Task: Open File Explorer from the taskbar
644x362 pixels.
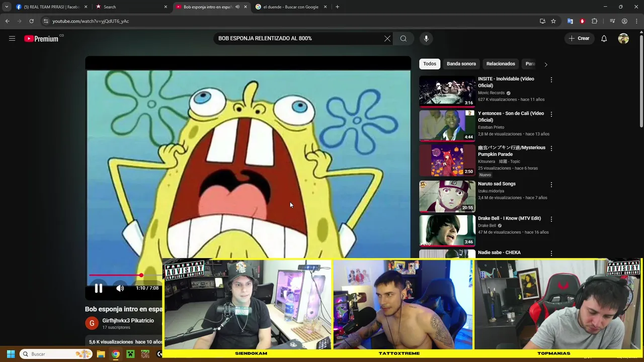Action: 101,354
